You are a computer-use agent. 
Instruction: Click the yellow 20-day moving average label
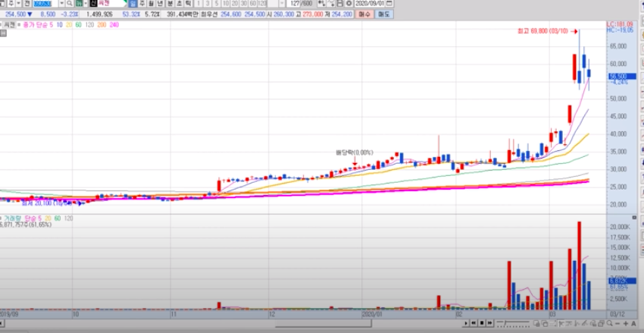[x=69, y=25]
